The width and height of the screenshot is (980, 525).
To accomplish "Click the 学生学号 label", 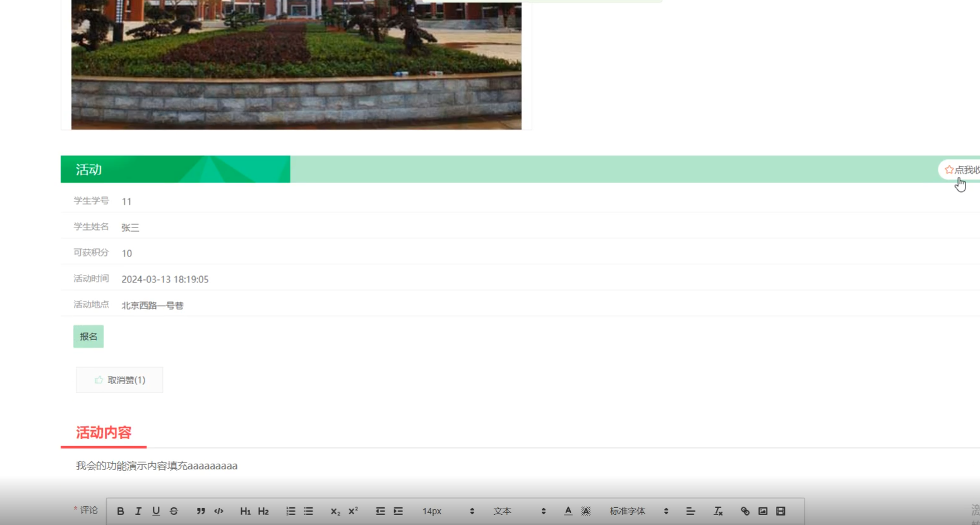I will coord(91,201).
